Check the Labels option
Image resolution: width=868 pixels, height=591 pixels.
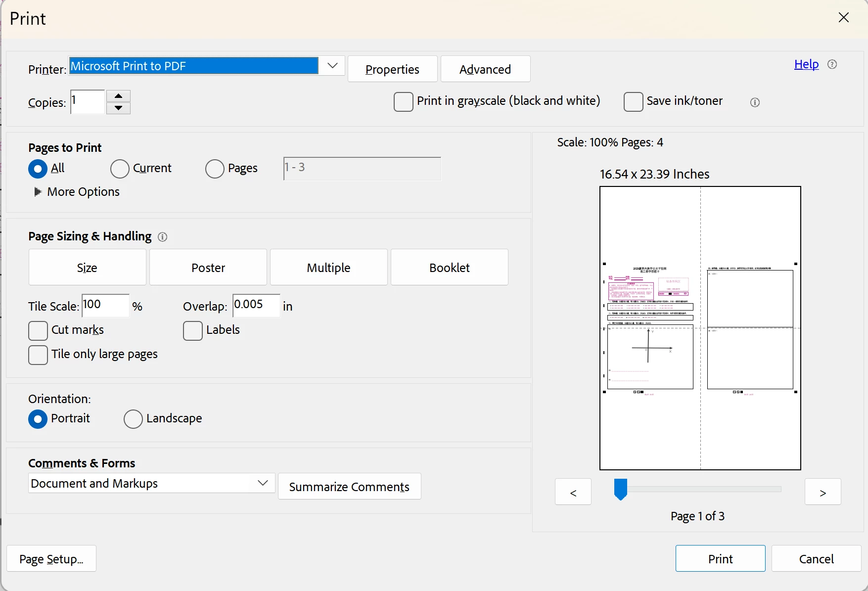click(x=193, y=331)
